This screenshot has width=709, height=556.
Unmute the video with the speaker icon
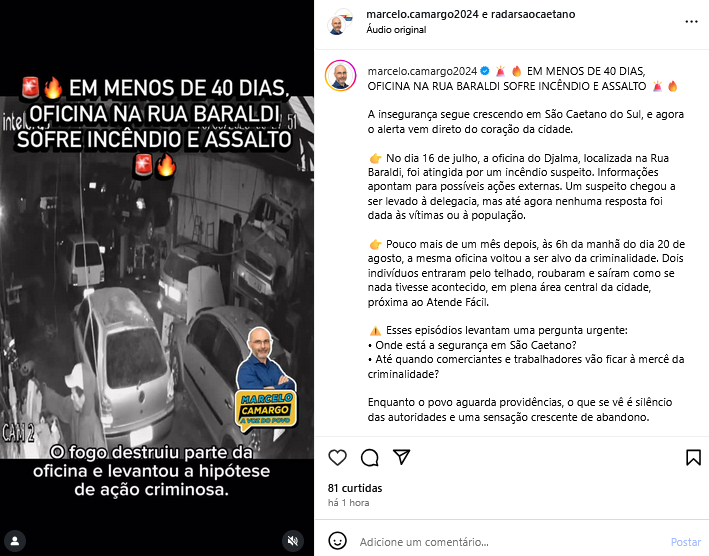[x=293, y=541]
